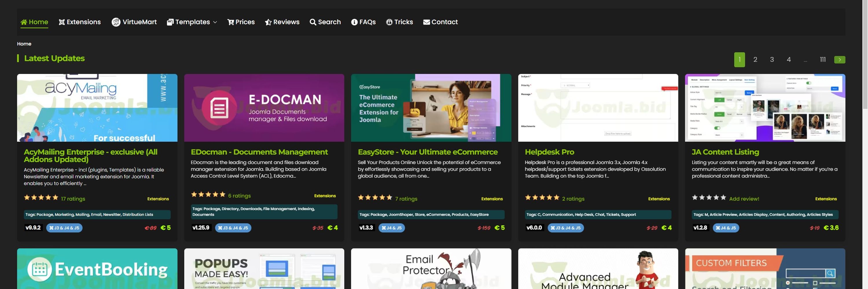Click 2 ratings on Helpdesk Pro card

coord(573,199)
